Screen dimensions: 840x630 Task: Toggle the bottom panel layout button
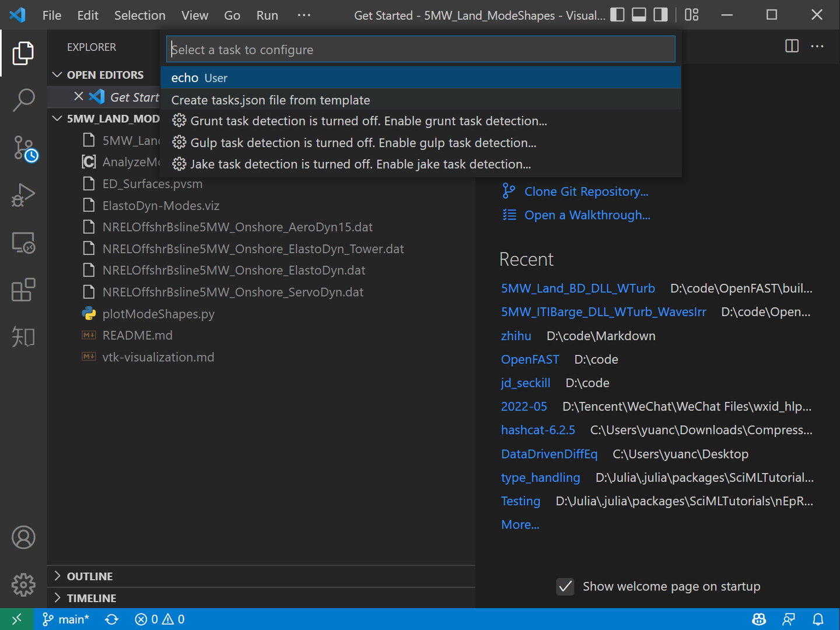(639, 15)
